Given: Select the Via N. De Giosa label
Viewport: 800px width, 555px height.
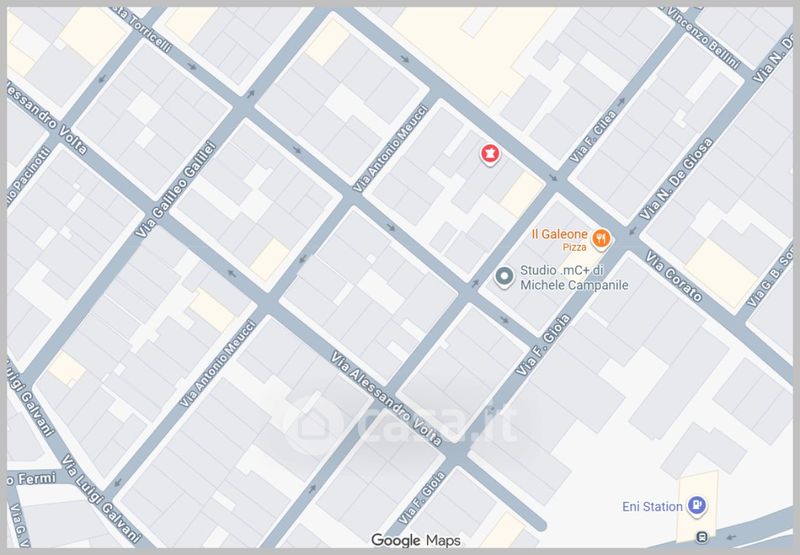Looking at the screenshot, I should [676, 179].
